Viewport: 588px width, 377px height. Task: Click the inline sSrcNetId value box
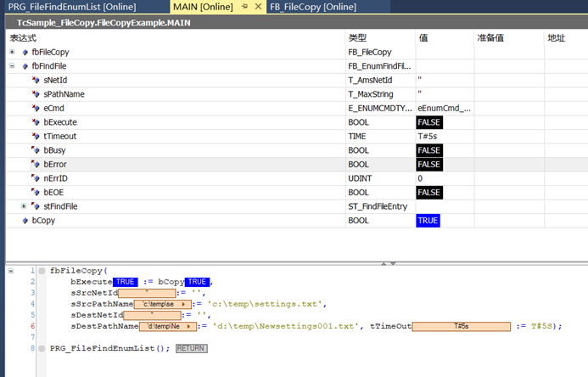147,293
